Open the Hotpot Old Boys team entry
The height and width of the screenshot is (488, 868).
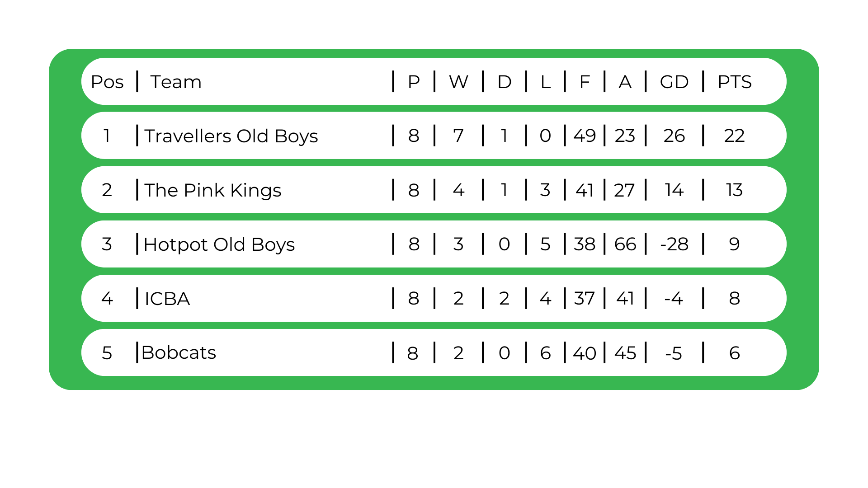(219, 244)
